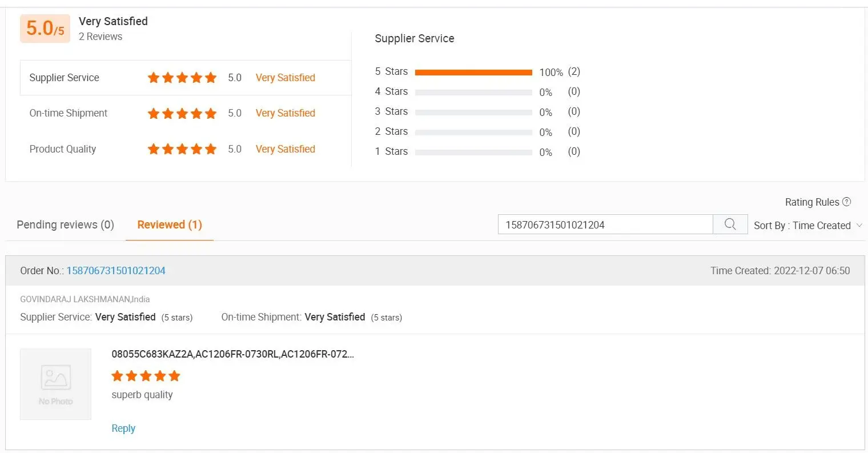Click the 5 Stars progress bar

(x=473, y=72)
